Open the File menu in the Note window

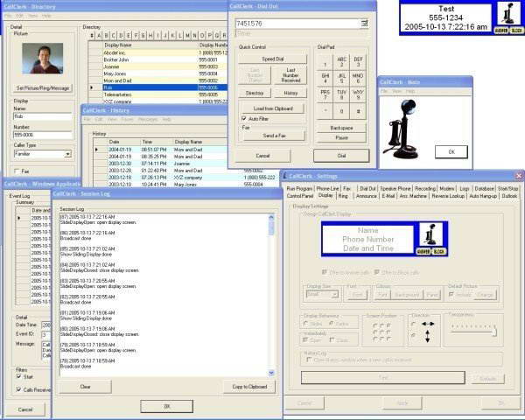384,91
